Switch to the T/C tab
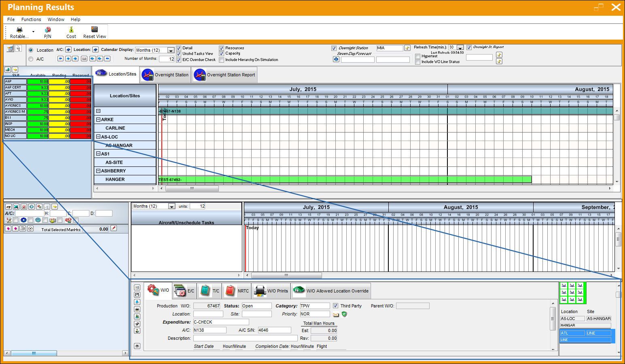 tap(210, 290)
